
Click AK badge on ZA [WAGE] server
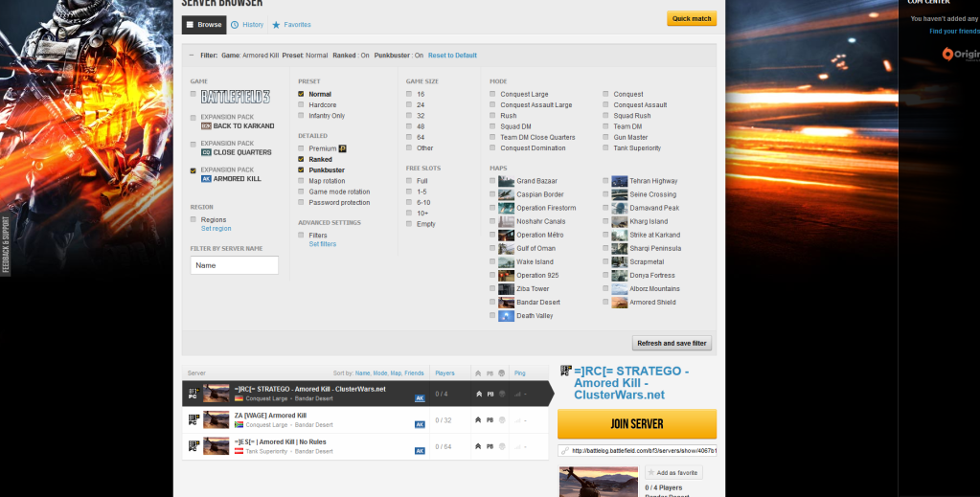(x=420, y=421)
